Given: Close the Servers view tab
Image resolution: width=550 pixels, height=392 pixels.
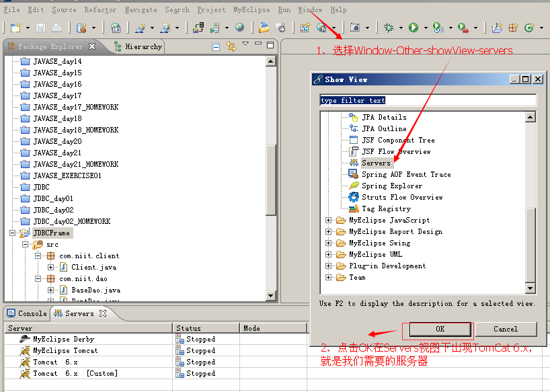Looking at the screenshot, I should 103,313.
